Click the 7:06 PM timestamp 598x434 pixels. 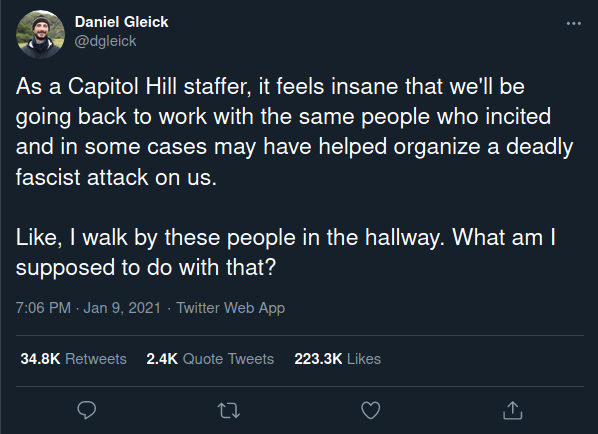coord(43,308)
